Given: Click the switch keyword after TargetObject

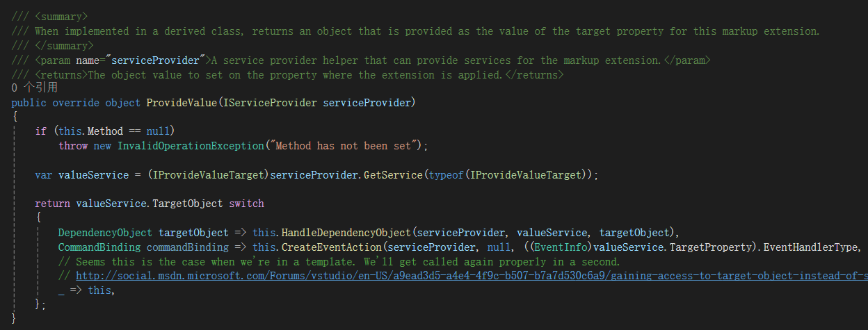Looking at the screenshot, I should [x=246, y=204].
